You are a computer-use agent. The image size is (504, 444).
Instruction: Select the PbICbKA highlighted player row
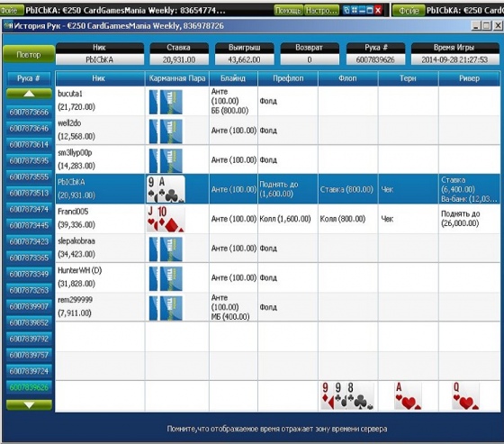pos(278,189)
